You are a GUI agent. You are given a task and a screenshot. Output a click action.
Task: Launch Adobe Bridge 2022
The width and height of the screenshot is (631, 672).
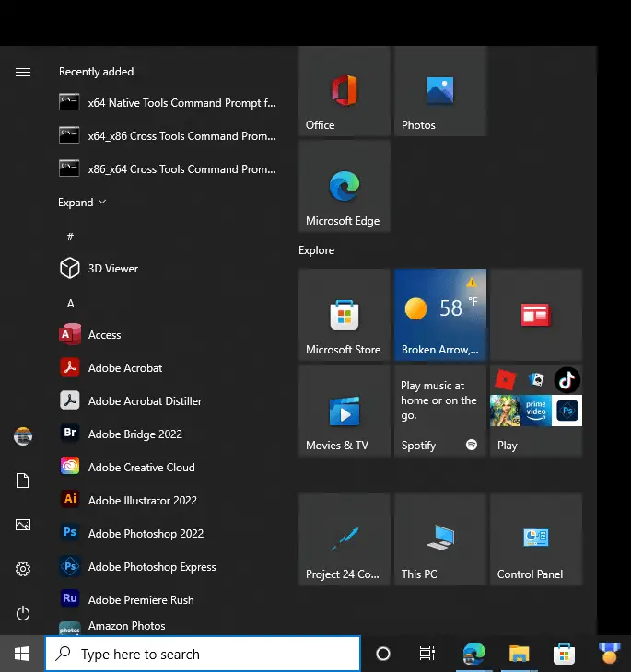169,434
